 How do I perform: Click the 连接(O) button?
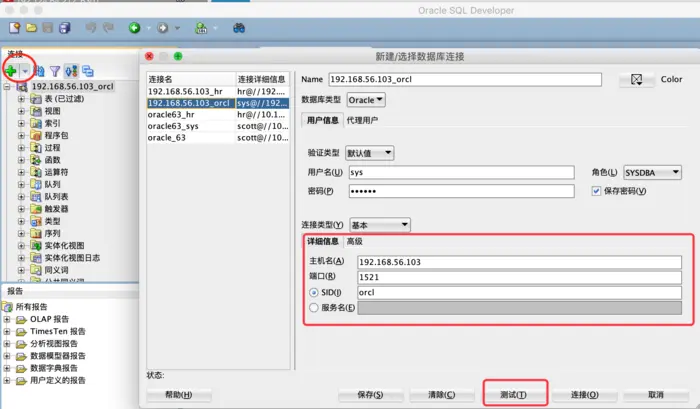pos(585,395)
